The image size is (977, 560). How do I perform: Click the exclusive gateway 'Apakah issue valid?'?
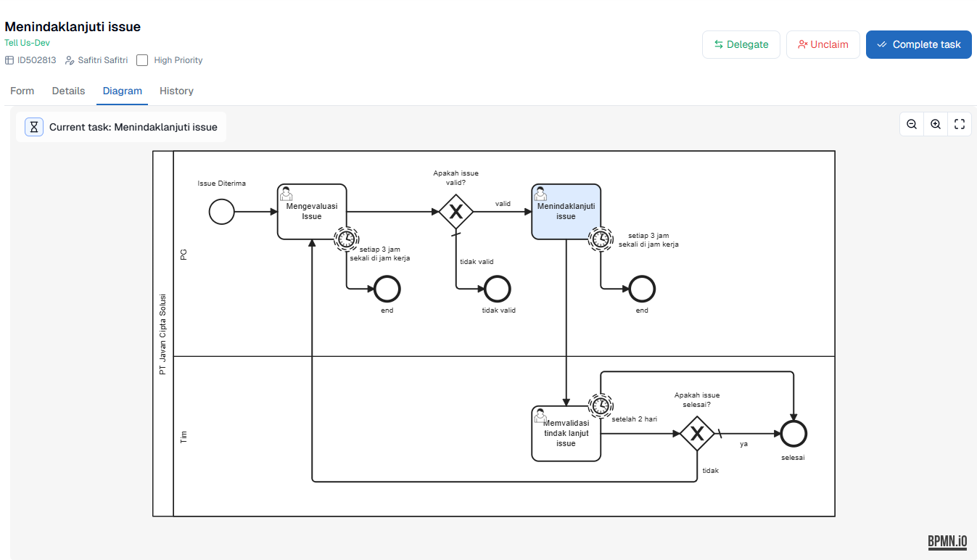coord(457,211)
